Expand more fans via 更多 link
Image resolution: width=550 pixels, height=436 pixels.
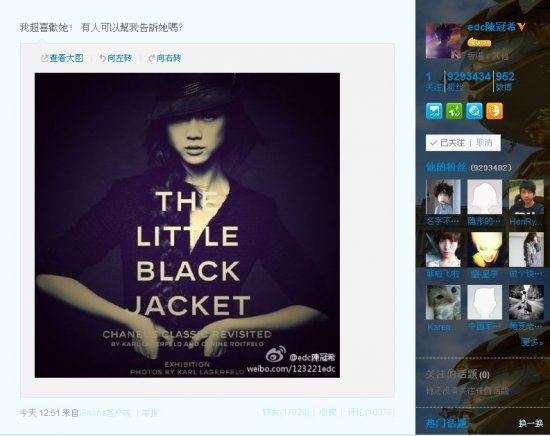[531, 342]
